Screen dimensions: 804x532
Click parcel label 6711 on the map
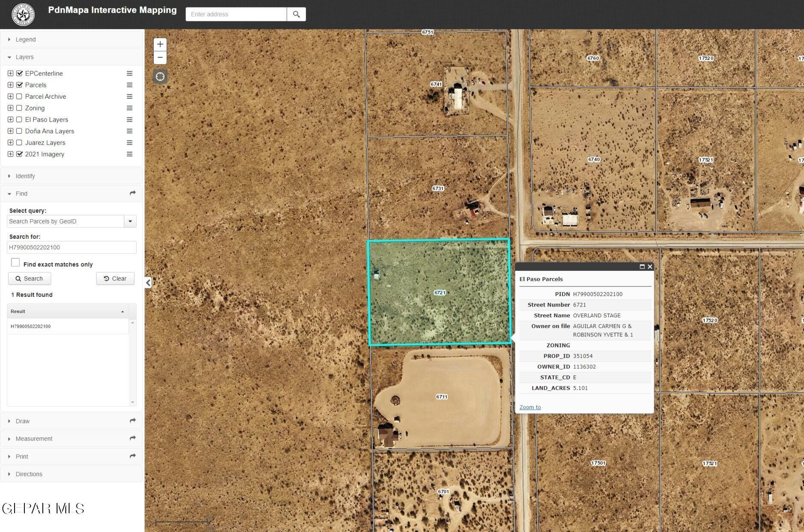pos(441,397)
